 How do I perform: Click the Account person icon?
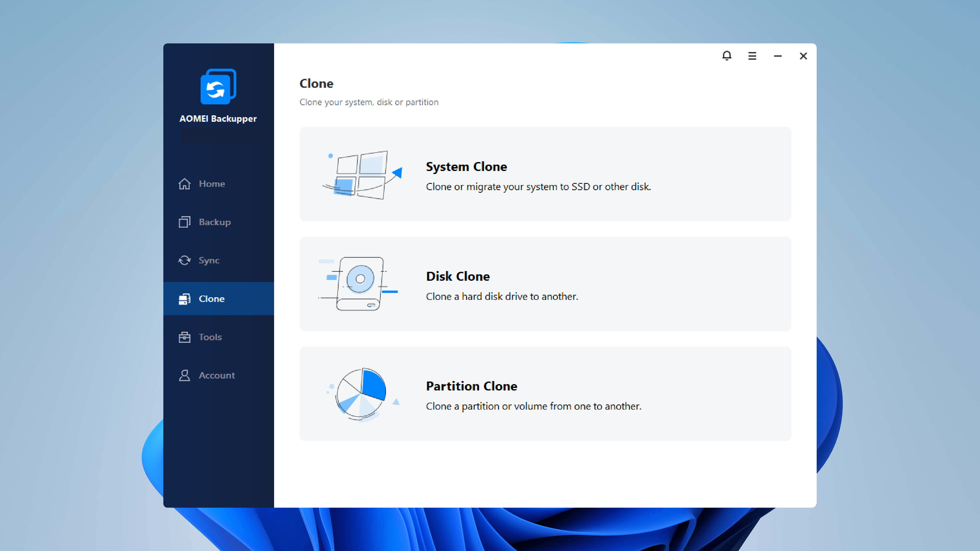(x=185, y=375)
